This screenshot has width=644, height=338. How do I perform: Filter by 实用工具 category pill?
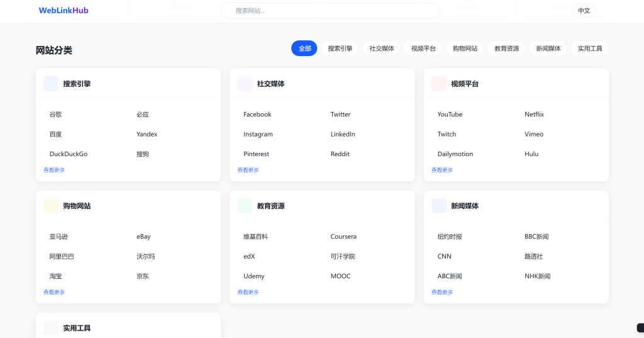pyautogui.click(x=590, y=48)
